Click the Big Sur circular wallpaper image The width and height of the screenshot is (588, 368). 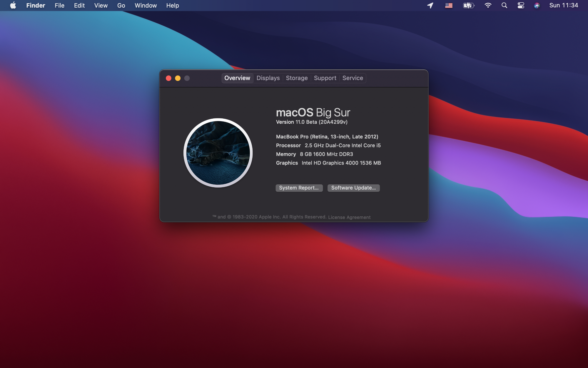[x=218, y=153]
